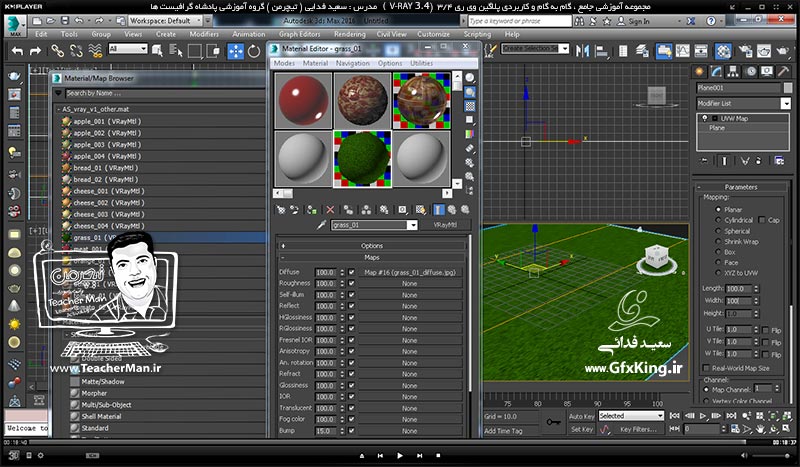
Task: Expand the Options rollout in Material Editor
Action: (x=371, y=245)
